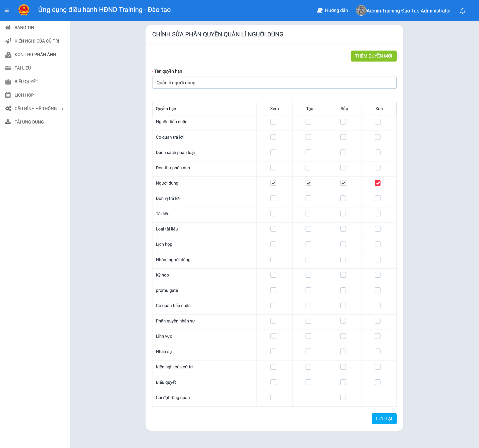The width and height of the screenshot is (479, 448).
Task: Uncheck the red Xóa checkbox for Người dùng
Action: [x=377, y=183]
